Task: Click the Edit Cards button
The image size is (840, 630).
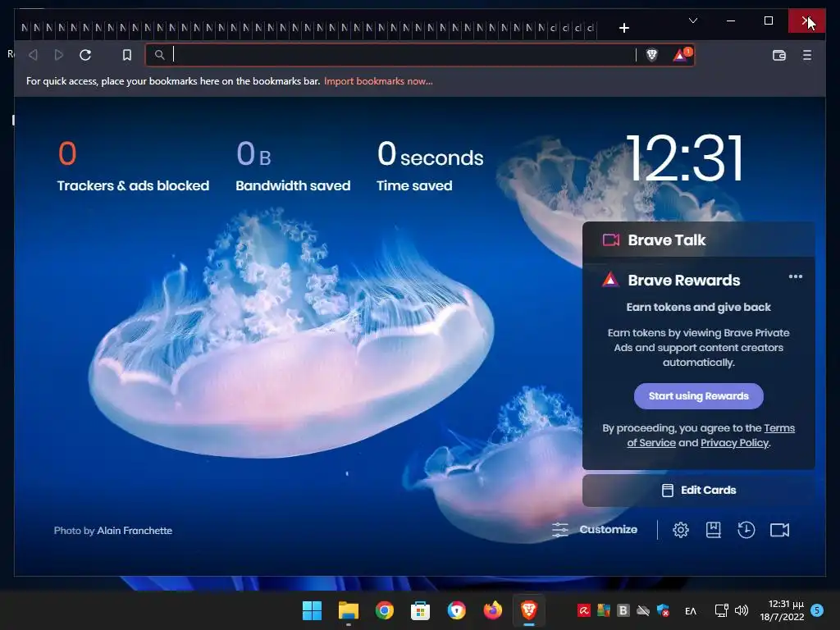Action: click(699, 491)
